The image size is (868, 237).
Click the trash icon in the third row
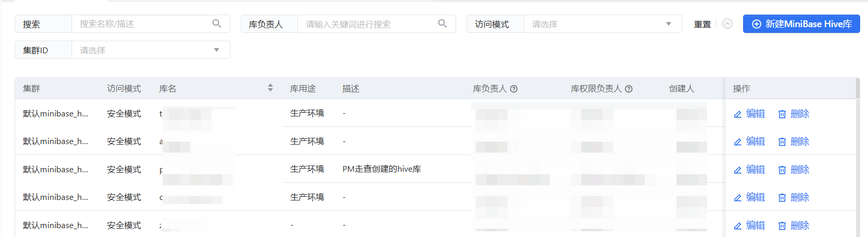click(782, 170)
